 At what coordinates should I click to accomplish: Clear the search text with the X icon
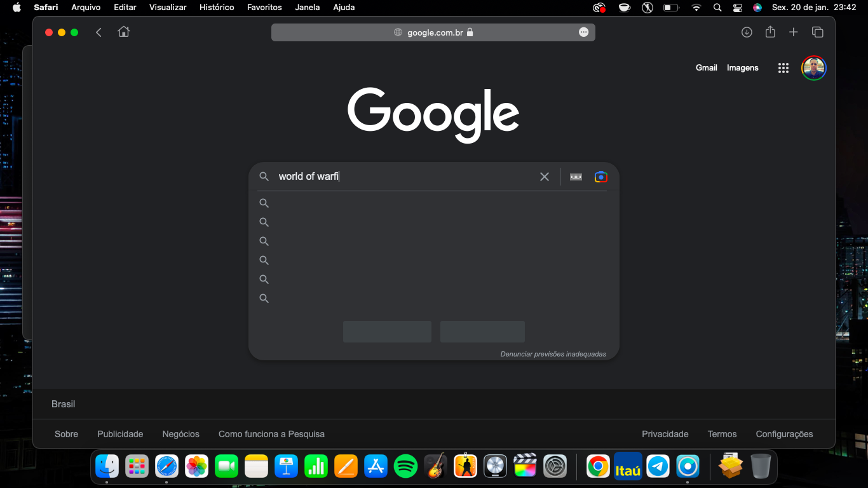(545, 177)
